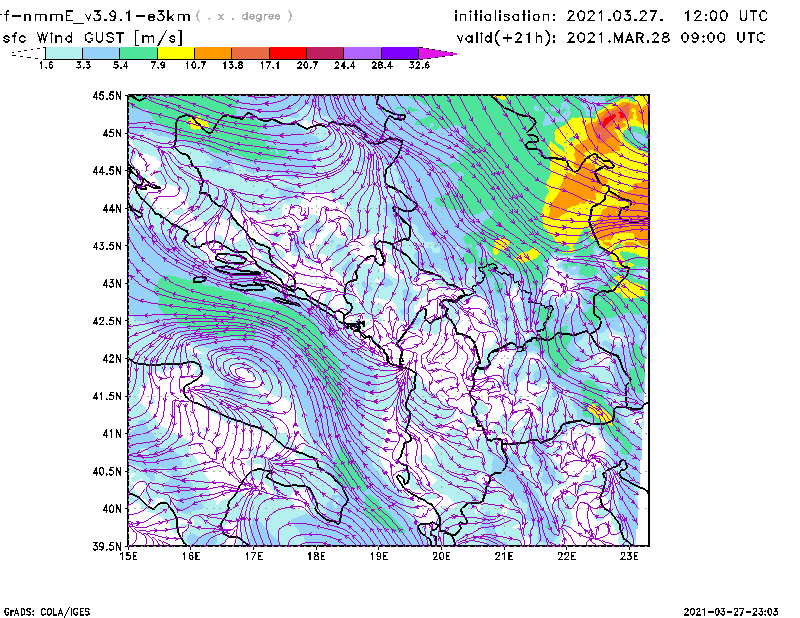The height and width of the screenshot is (618, 800).
Task: Click the '19E' longitude label
Action: click(x=379, y=556)
